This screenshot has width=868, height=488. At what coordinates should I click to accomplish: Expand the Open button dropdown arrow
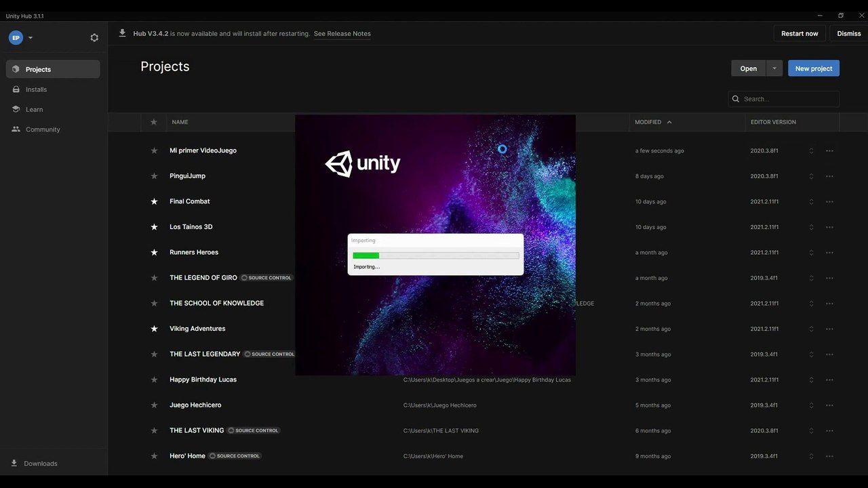(774, 68)
